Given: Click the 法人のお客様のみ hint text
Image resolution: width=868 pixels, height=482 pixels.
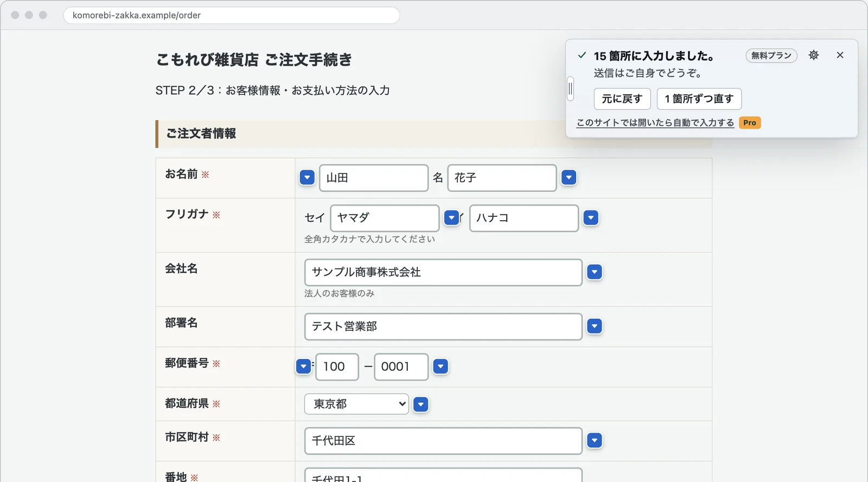Looking at the screenshot, I should [339, 293].
